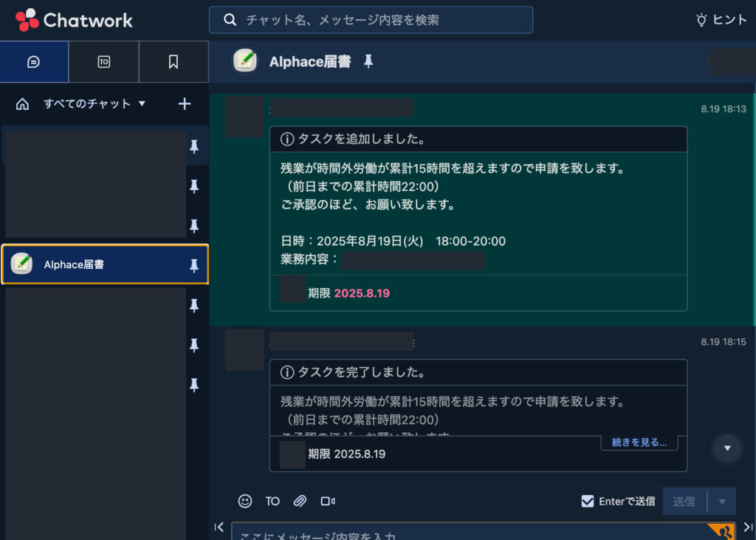Image resolution: width=756 pixels, height=540 pixels.
Task: Start a video call with the camera icon
Action: point(328,502)
